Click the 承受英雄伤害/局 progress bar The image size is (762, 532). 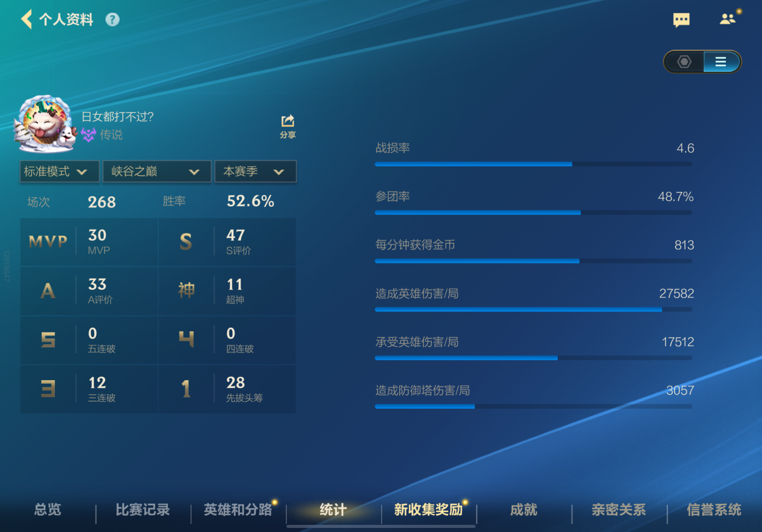click(533, 358)
